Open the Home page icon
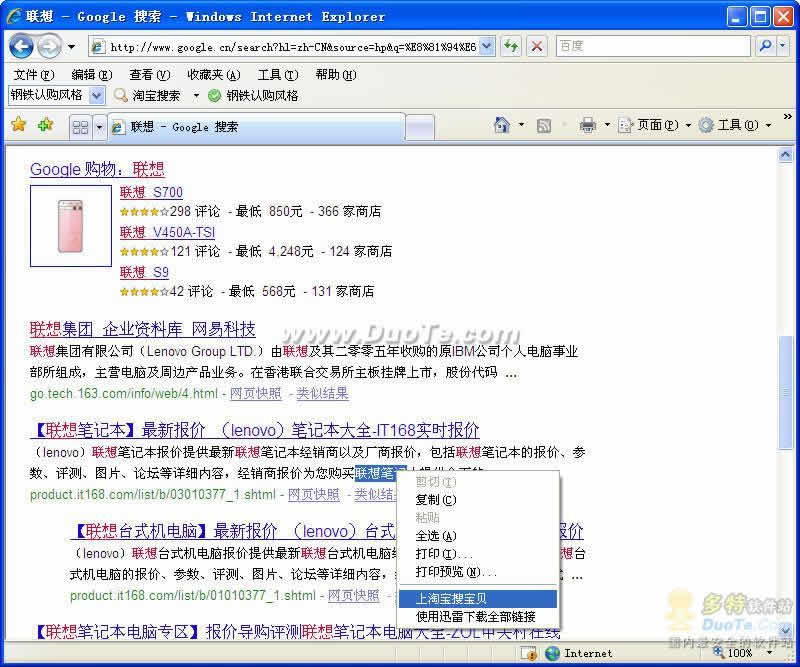The height and width of the screenshot is (667, 800). click(502, 125)
